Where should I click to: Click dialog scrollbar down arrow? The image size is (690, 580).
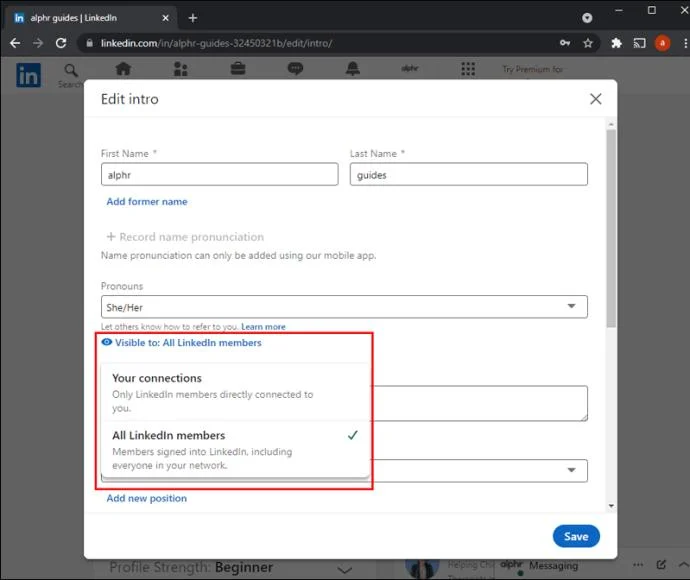[611, 506]
